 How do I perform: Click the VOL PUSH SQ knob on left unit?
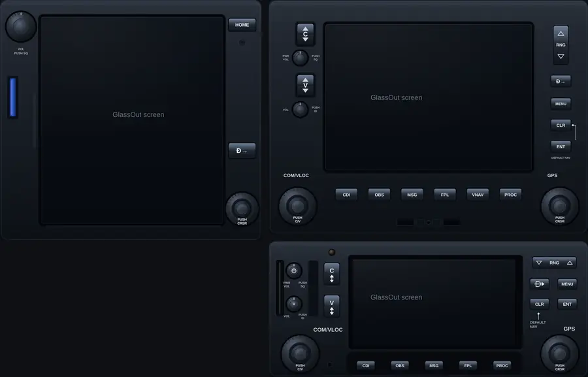point(21,26)
